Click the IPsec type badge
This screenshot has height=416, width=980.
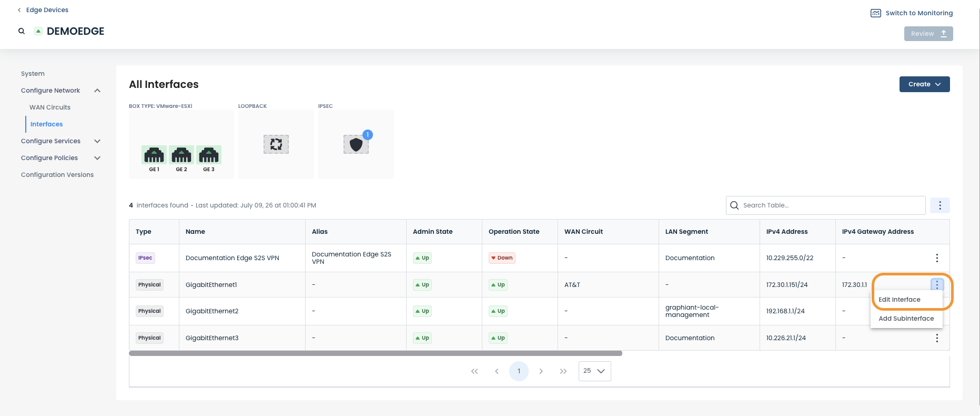coord(145,258)
